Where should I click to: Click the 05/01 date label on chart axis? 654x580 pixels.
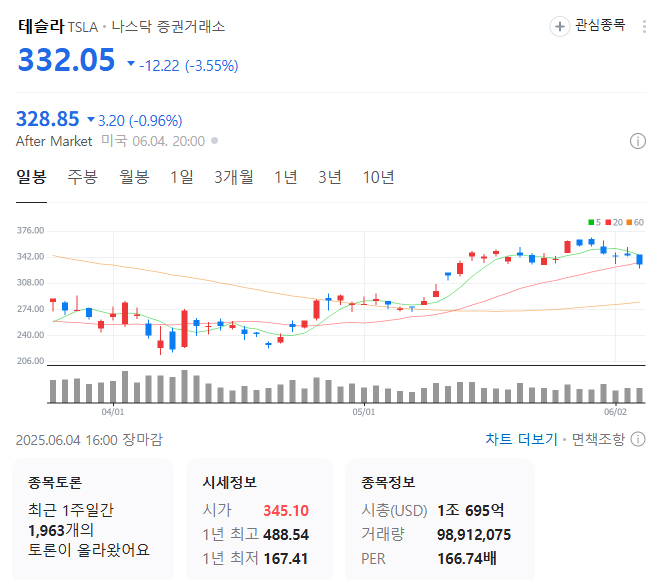364,412
